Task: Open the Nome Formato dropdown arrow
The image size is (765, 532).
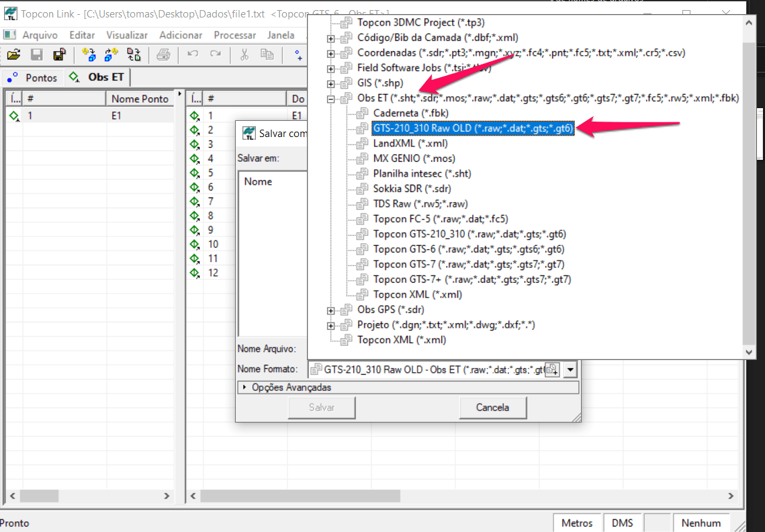Action: [570, 369]
